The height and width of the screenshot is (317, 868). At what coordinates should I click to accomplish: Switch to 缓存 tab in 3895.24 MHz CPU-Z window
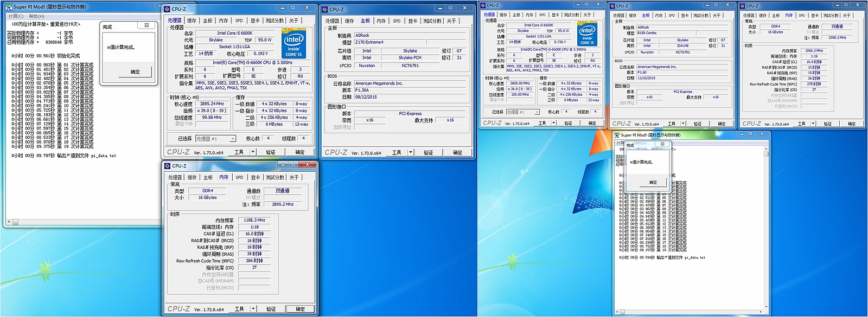192,21
